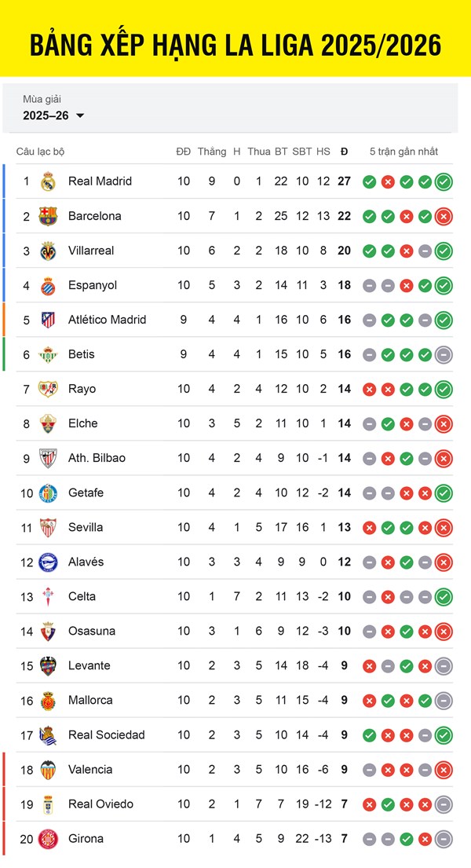471x868 pixels.
Task: Open the Real Sociedad team link
Action: 107,734
